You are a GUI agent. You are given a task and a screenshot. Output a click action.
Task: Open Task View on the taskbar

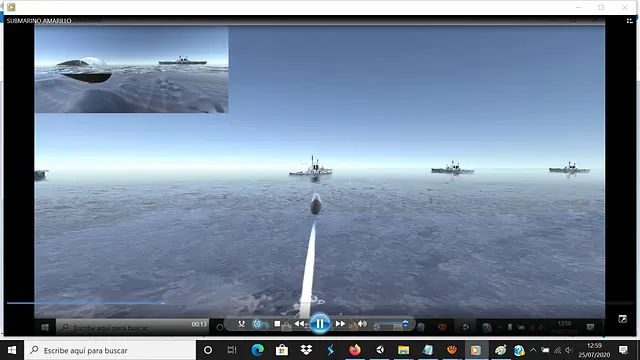[232, 350]
